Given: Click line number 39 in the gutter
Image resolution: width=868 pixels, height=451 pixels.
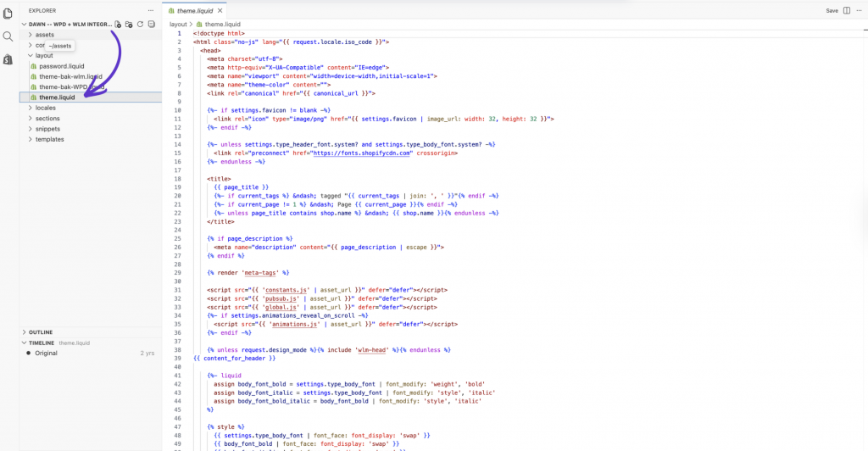Looking at the screenshot, I should click(178, 359).
